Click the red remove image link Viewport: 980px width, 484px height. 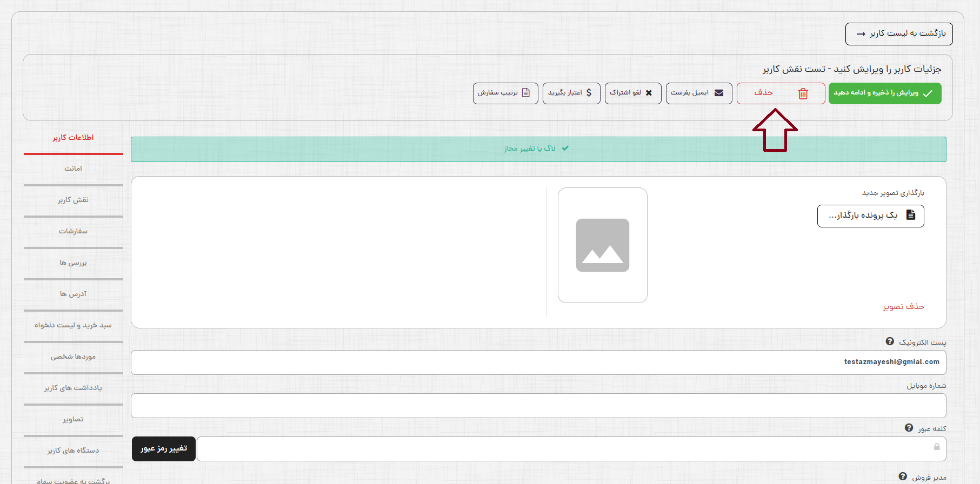coord(903,306)
